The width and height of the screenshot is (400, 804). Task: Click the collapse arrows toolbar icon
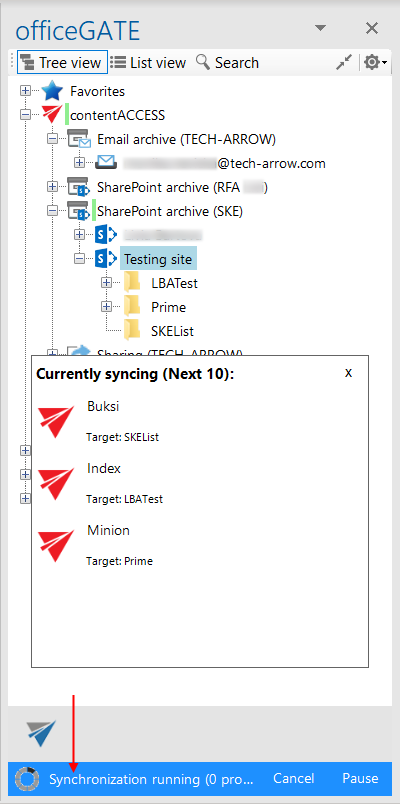[344, 63]
